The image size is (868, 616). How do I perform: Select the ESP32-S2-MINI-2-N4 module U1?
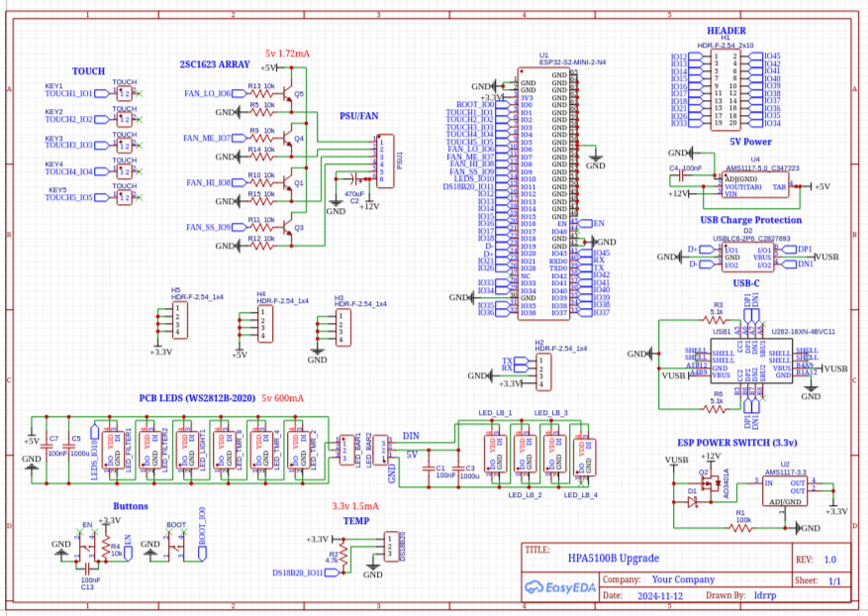(x=543, y=194)
